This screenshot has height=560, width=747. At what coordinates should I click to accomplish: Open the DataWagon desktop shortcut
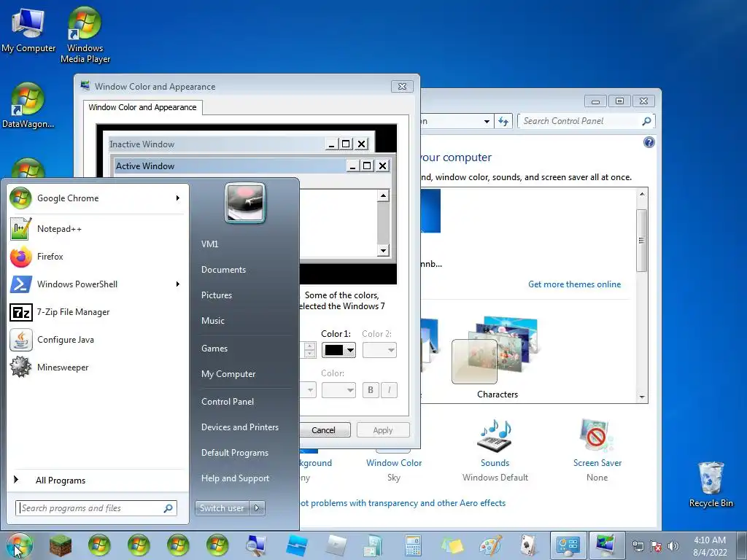tap(28, 106)
